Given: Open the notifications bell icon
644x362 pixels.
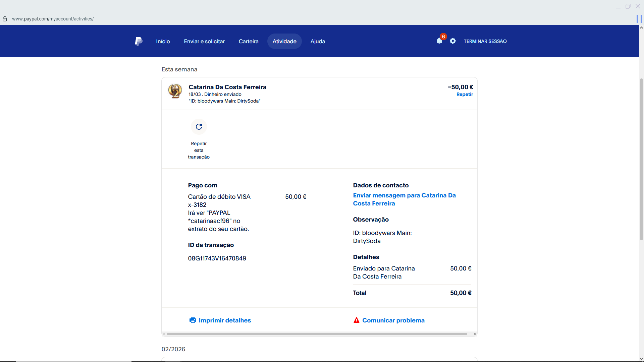Looking at the screenshot, I should pyautogui.click(x=439, y=41).
